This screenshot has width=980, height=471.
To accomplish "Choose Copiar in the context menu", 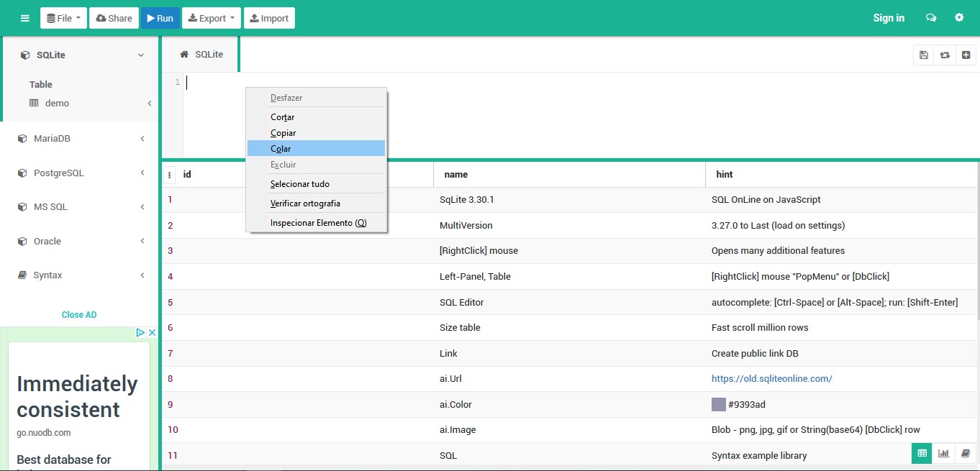I will click(316, 133).
